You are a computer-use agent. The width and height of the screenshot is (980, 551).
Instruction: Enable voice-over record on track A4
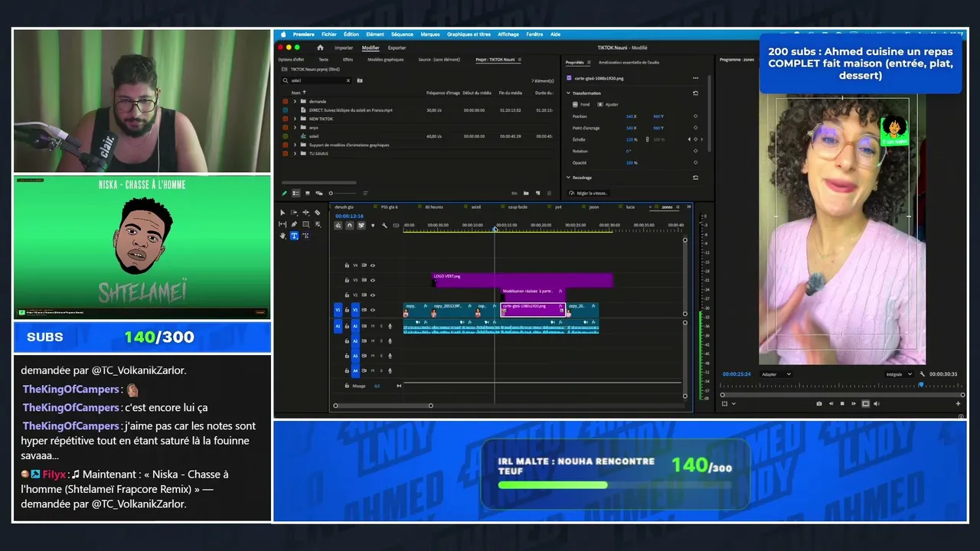(x=390, y=371)
